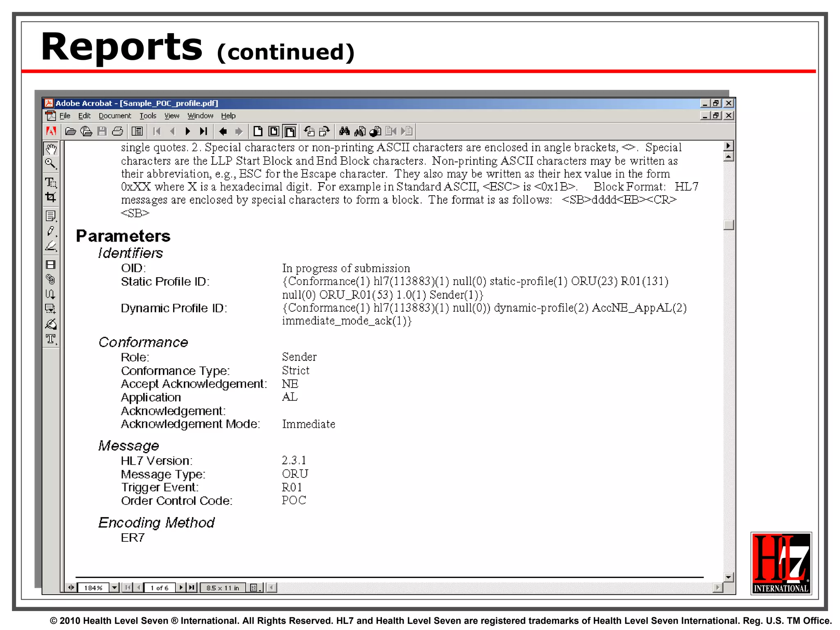
Task: Click the Open file folder icon
Action: click(71, 131)
